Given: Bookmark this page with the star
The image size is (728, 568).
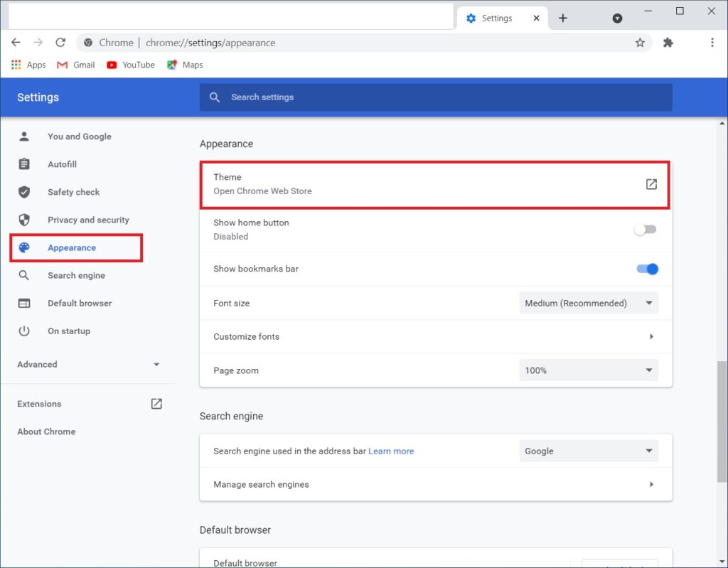Looking at the screenshot, I should coord(640,43).
